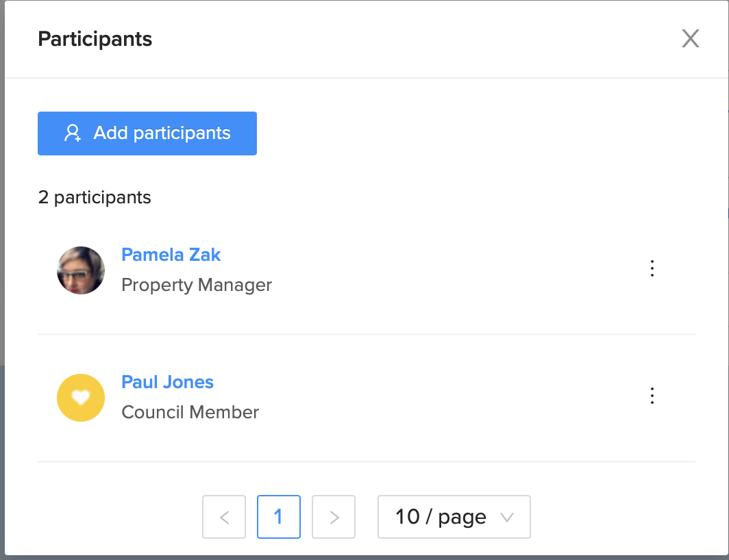
Task: Go to the next page of participants
Action: (334, 517)
